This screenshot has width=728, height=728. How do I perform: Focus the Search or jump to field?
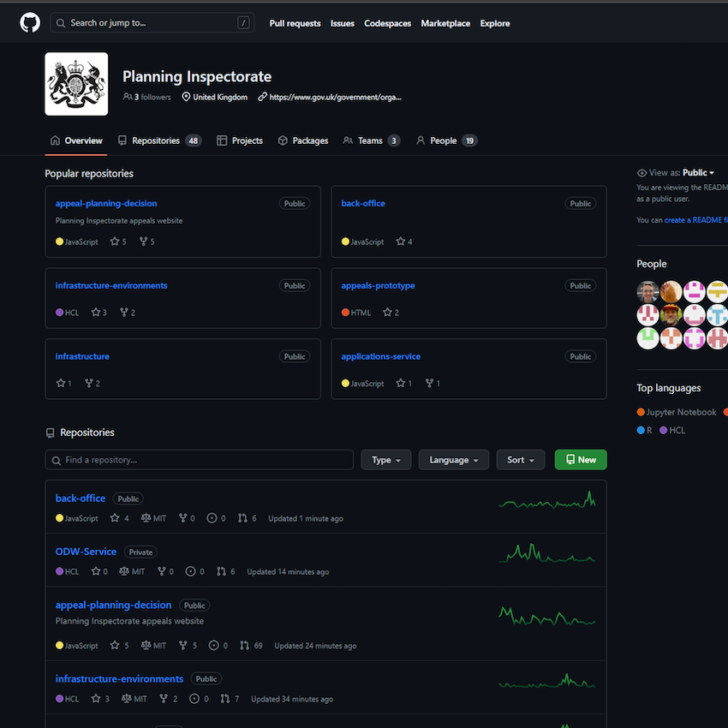pyautogui.click(x=152, y=23)
